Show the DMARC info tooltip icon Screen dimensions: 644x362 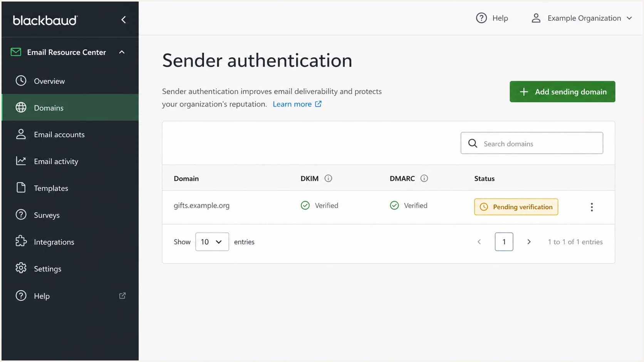424,178
